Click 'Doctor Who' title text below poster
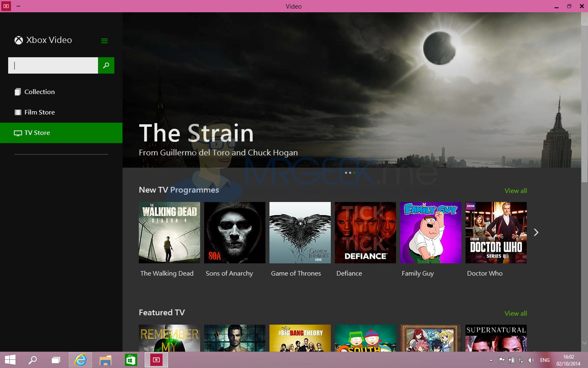 point(485,274)
